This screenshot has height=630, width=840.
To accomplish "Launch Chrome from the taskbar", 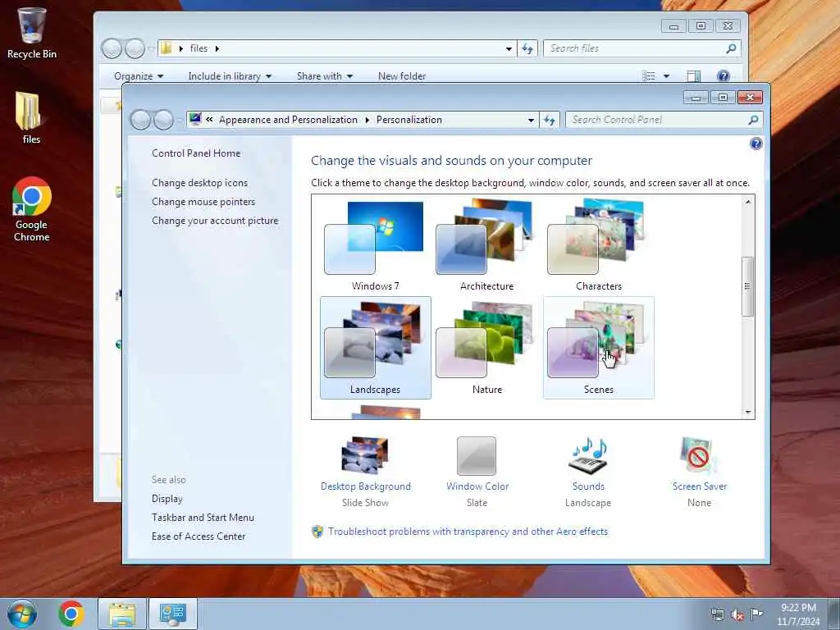I will coord(71,614).
